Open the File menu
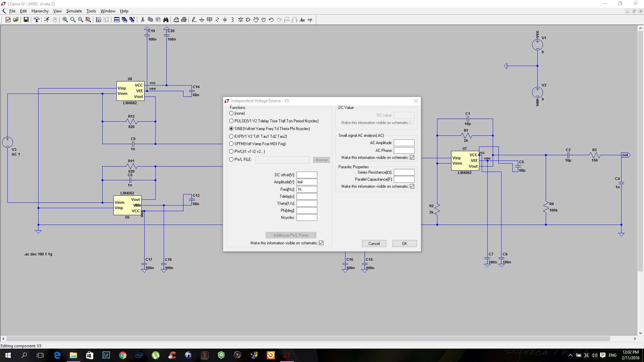This screenshot has width=644, height=362. point(12,11)
